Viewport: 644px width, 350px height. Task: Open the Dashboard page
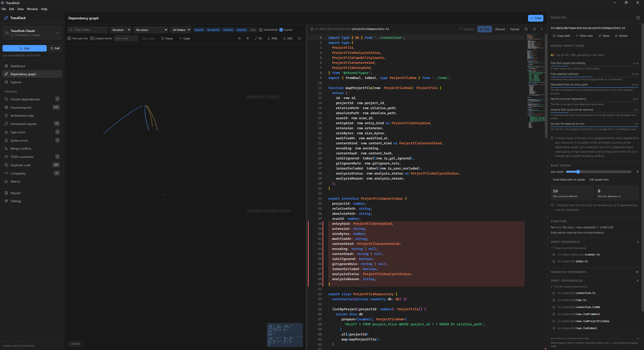pos(32,66)
